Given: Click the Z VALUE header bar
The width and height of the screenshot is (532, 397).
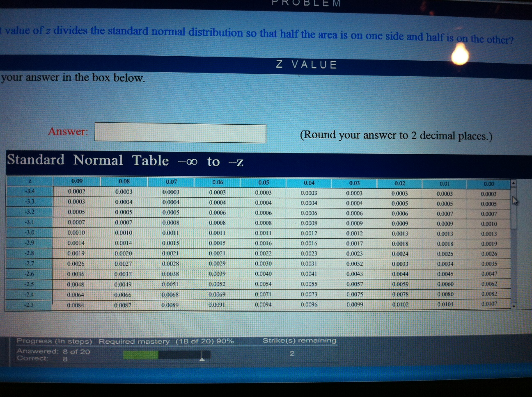Looking at the screenshot, I should coord(306,64).
